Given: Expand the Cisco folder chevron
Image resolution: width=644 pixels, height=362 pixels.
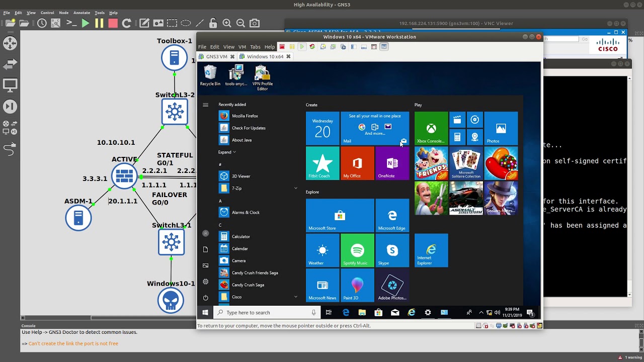Looking at the screenshot, I should (x=296, y=297).
